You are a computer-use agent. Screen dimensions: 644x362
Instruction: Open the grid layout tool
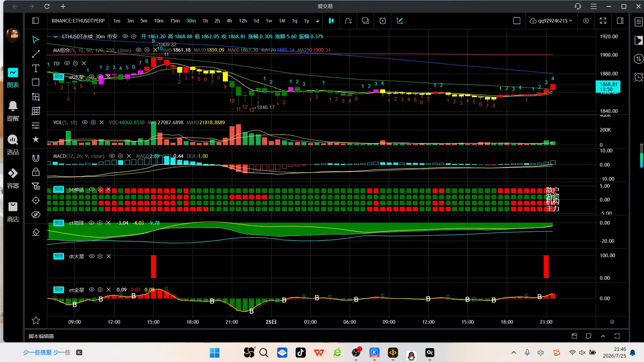[36, 111]
